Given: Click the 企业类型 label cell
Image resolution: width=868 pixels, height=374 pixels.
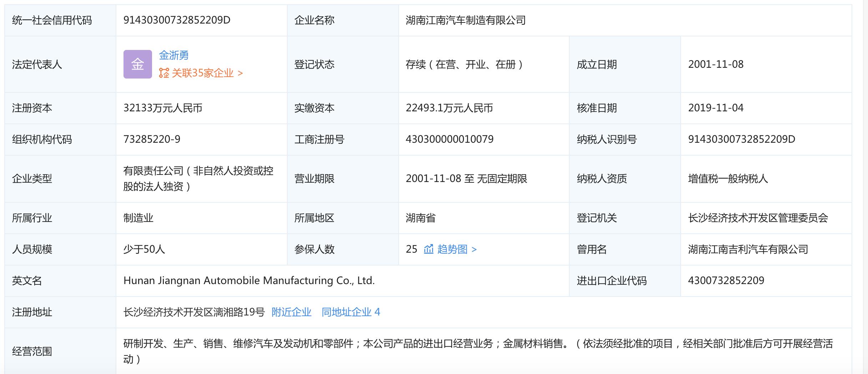Looking at the screenshot, I should pyautogui.click(x=60, y=179).
